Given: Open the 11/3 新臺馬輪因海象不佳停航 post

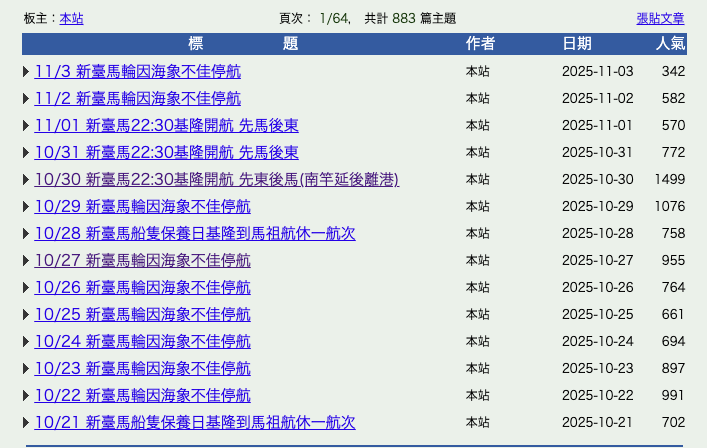Looking at the screenshot, I should click(x=137, y=72).
